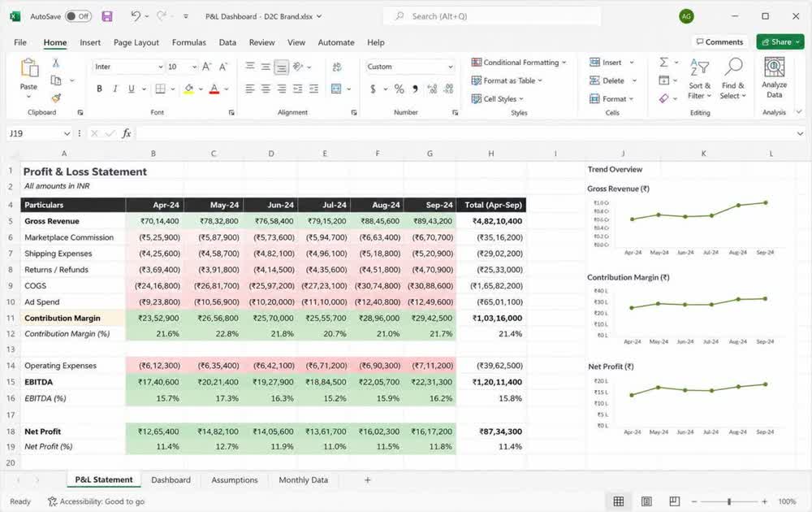Apply borders to the cell
This screenshot has height=512, width=812.
[161, 89]
